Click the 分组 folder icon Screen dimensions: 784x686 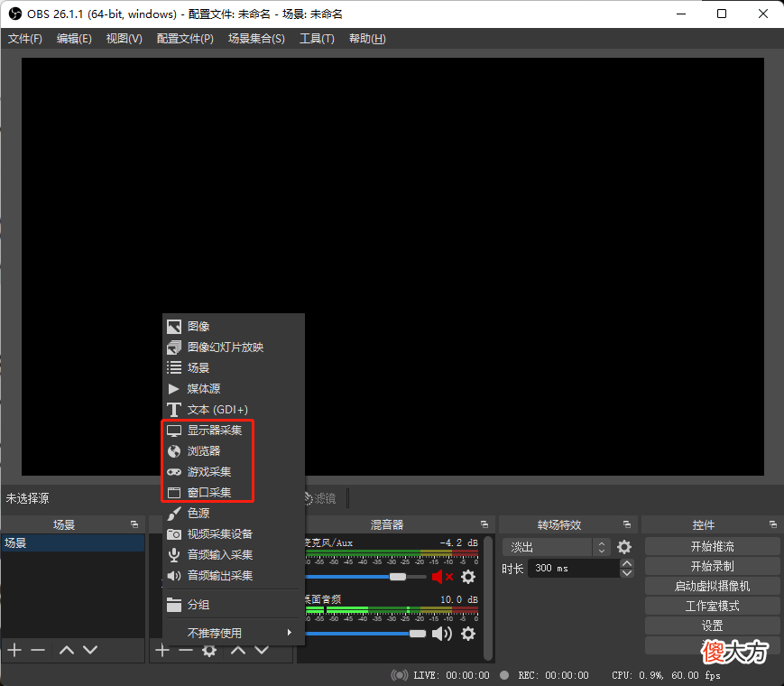[x=173, y=605]
